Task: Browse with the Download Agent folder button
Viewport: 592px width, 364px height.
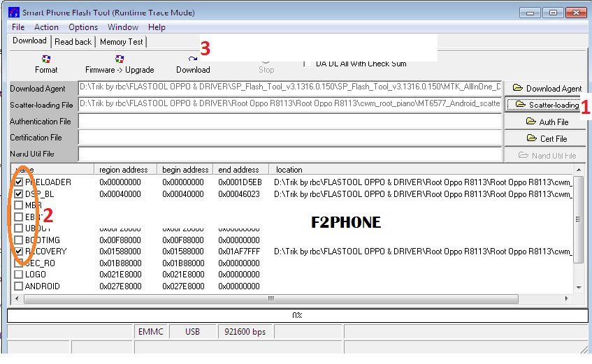Action: [x=547, y=88]
